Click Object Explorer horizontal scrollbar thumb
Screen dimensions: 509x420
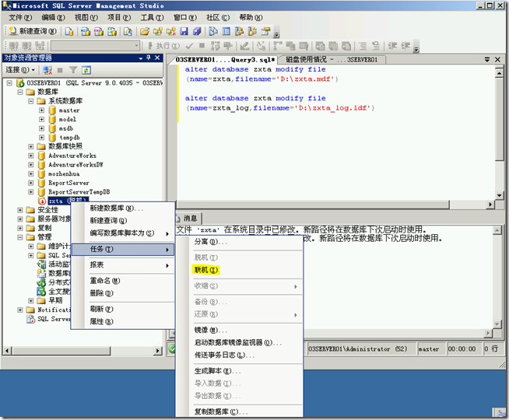61,351
